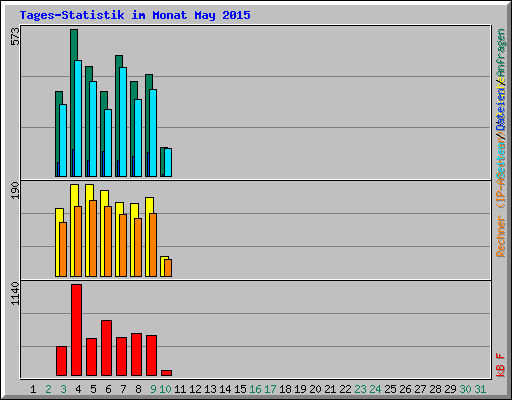Click the y-axis value 1140
This screenshot has height=400, width=512.
pyautogui.click(x=15, y=293)
